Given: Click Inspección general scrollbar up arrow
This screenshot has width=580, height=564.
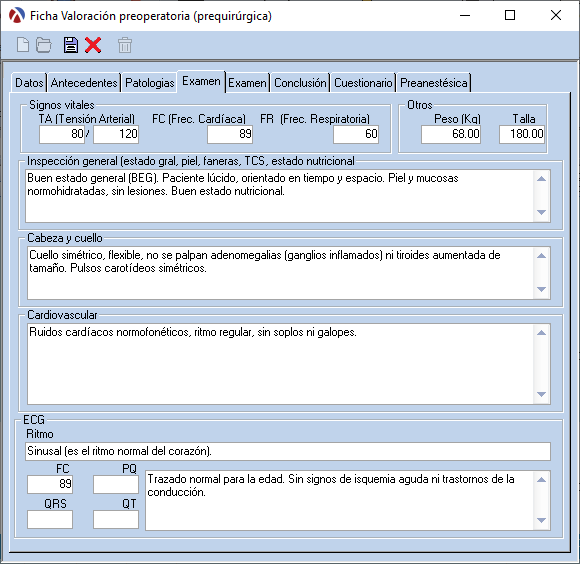Looking at the screenshot, I should click(542, 179).
